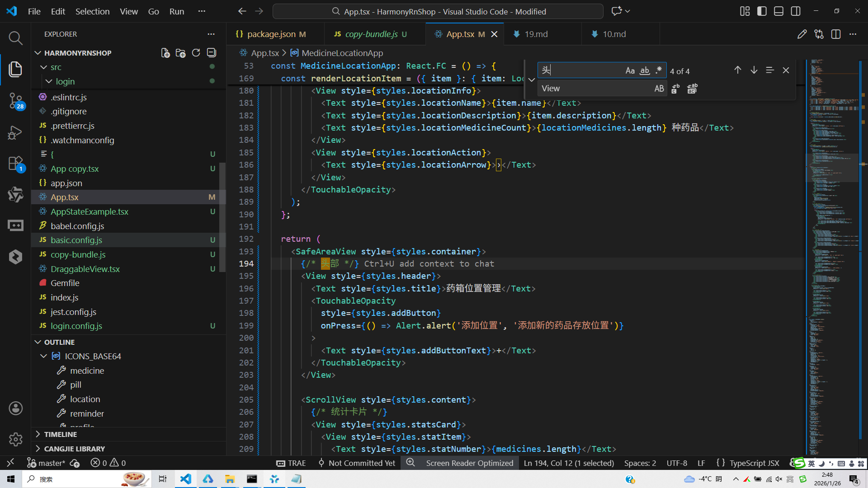This screenshot has width=868, height=488.
Task: Open Manage gear in activity bar
Action: pyautogui.click(x=15, y=439)
